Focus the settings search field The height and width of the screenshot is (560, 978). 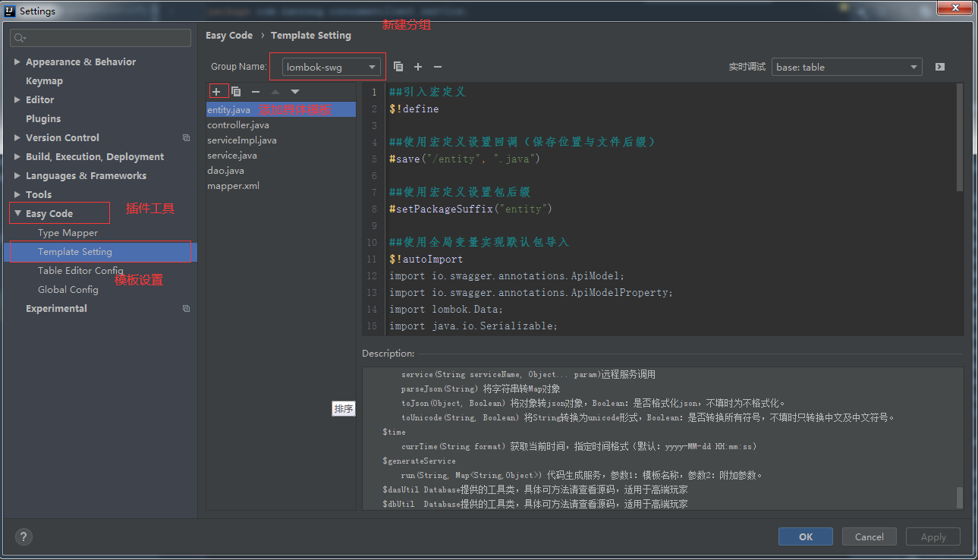(101, 38)
